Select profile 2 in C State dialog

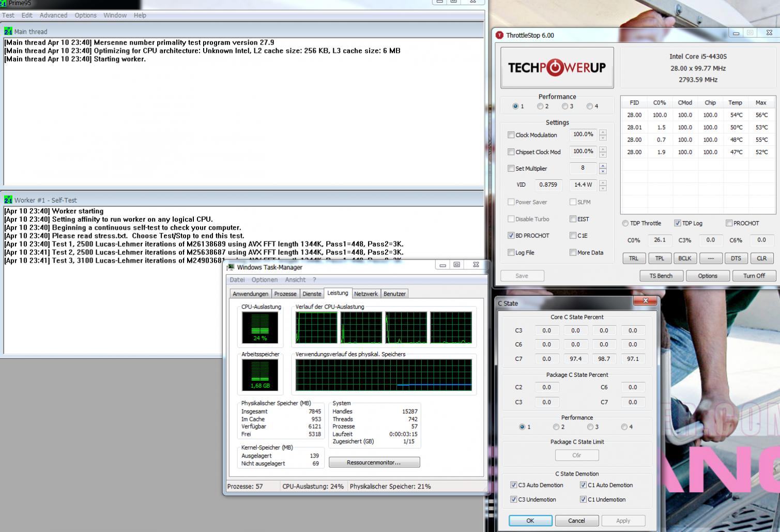tap(556, 427)
